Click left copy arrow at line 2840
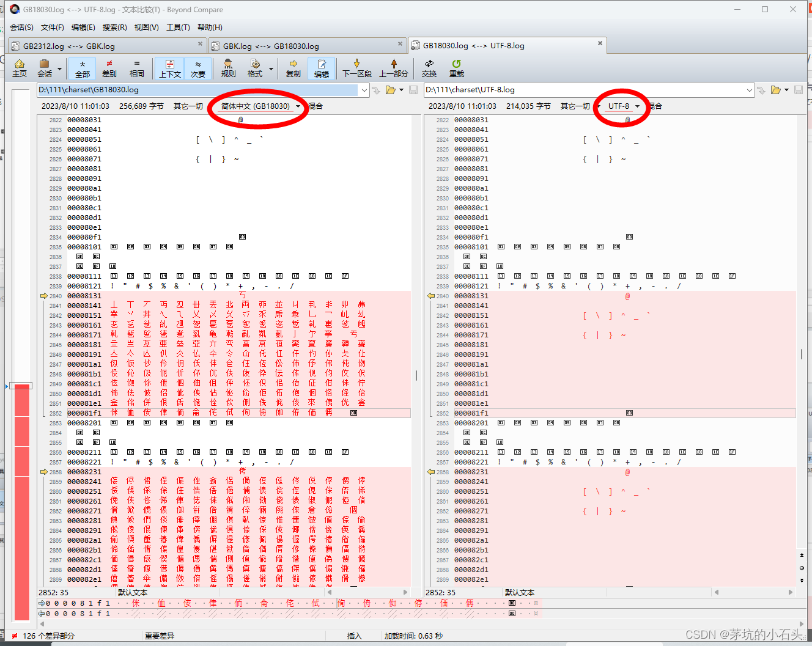Image resolution: width=812 pixels, height=646 pixels. pos(43,296)
